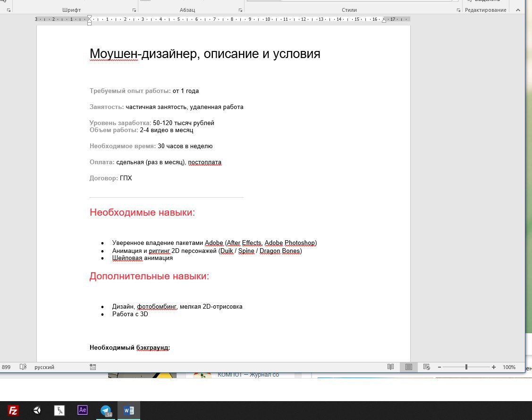This screenshot has width=532, height=420.
Task: Open the Стили pane launcher
Action: [458, 10]
